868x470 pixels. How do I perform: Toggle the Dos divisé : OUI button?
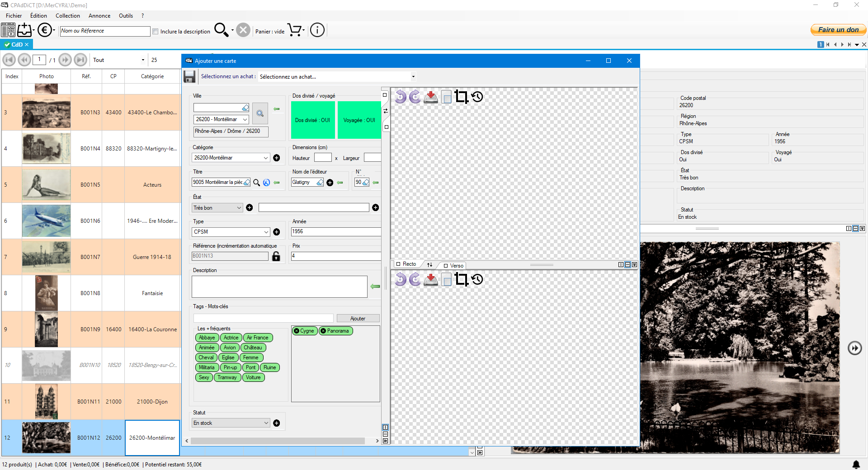pos(313,120)
